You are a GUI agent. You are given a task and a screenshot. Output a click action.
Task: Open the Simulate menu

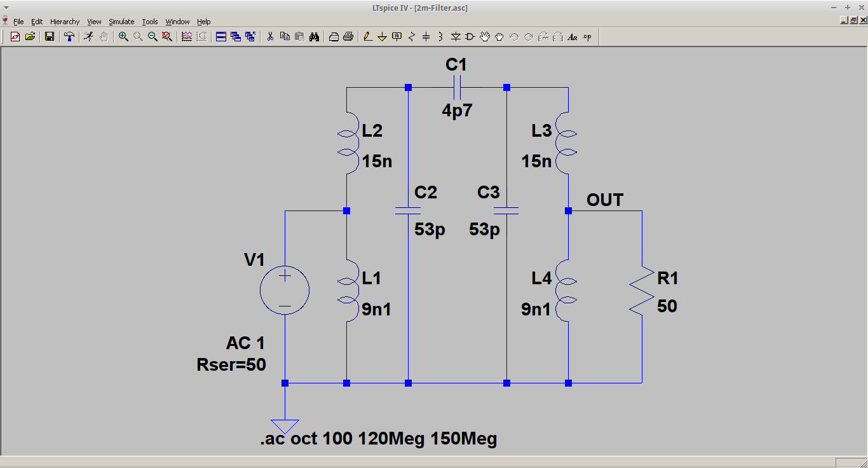[121, 22]
